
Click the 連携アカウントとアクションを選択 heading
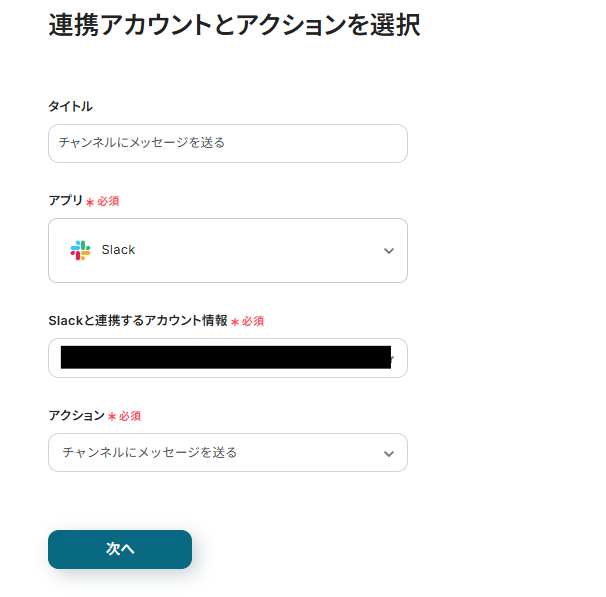pyautogui.click(x=234, y=26)
